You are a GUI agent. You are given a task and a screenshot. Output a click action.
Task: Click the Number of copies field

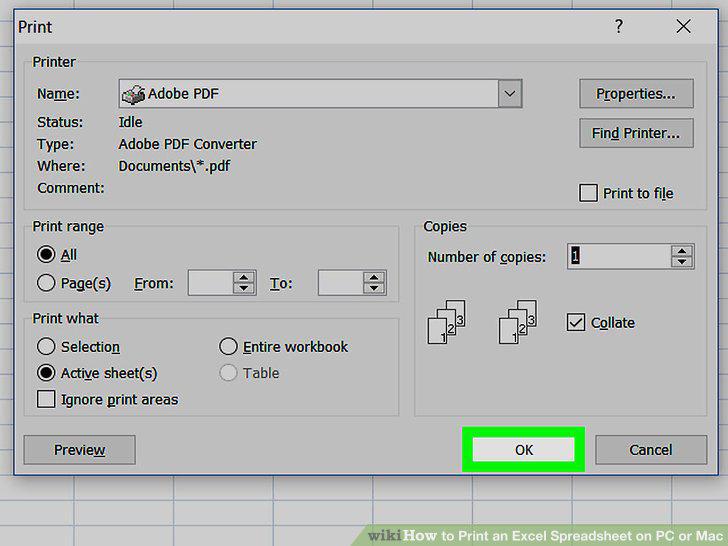pyautogui.click(x=619, y=256)
